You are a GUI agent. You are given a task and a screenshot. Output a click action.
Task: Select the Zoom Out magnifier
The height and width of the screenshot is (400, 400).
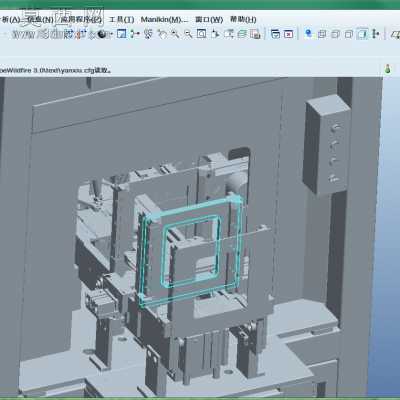click(x=188, y=34)
